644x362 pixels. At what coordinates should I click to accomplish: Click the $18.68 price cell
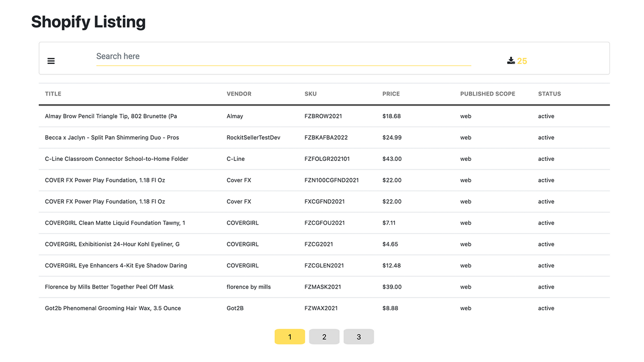(391, 116)
